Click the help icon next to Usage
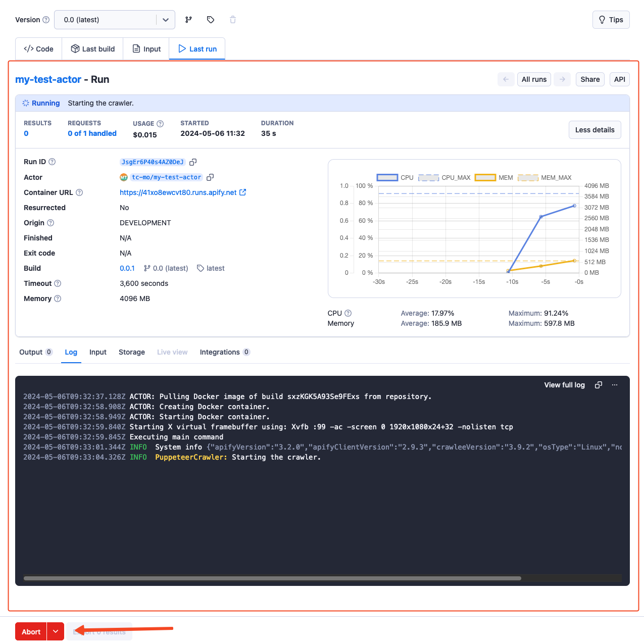Viewport: 644px width, 644px height. pos(160,124)
